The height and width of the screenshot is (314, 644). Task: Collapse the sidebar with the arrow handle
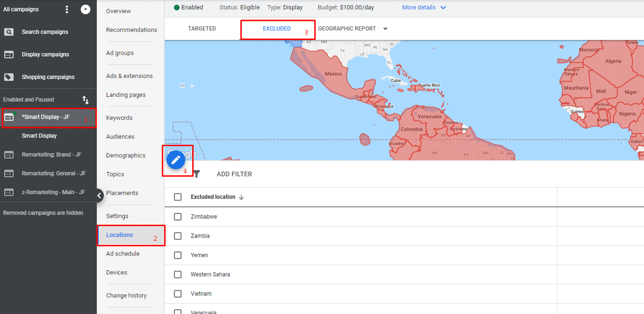pos(100,195)
